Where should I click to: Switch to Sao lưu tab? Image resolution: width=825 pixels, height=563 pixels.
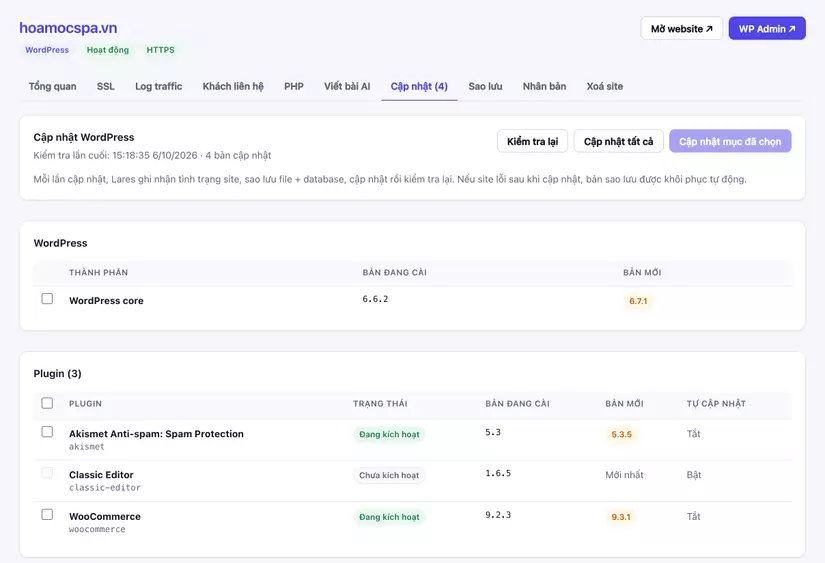485,86
